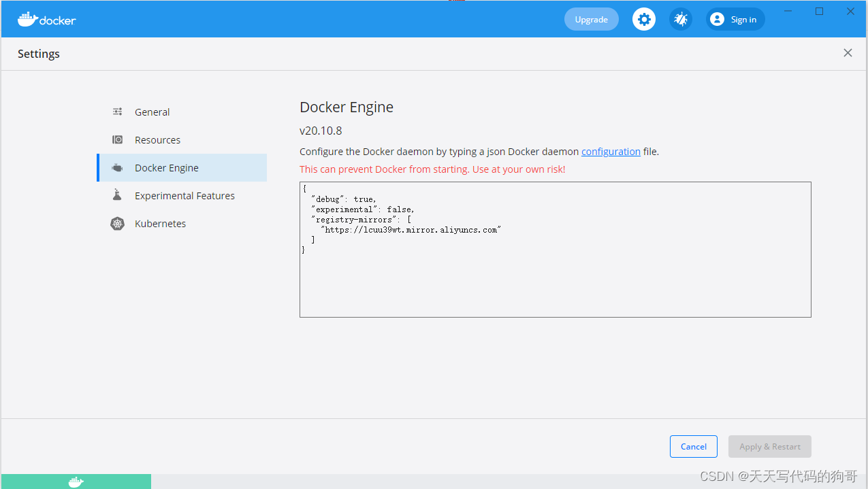Click the Resources disk icon
Screen dimensions: 868x489
[118, 139]
